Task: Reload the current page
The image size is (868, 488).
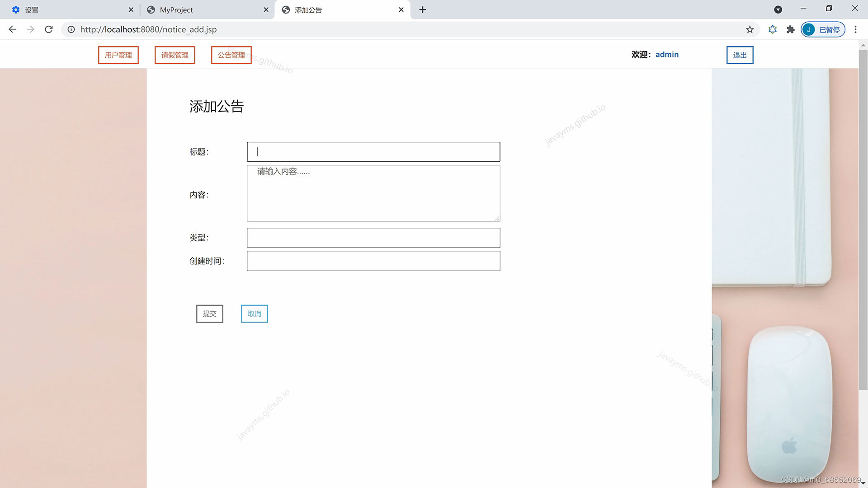Action: (49, 29)
